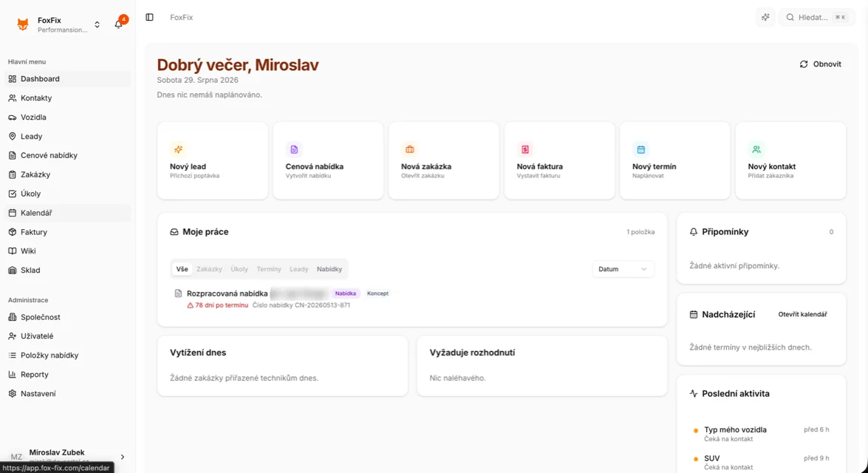Screen dimensions: 868x473
Task: Expand the Miroslav Zubek user menu
Action: (x=123, y=457)
